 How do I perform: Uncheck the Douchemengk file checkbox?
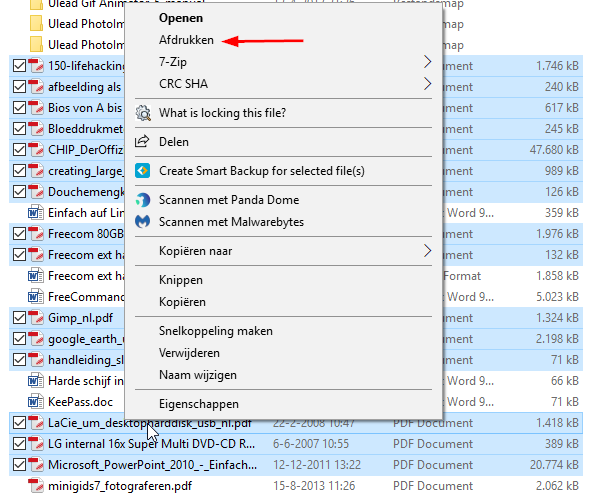coord(19,192)
